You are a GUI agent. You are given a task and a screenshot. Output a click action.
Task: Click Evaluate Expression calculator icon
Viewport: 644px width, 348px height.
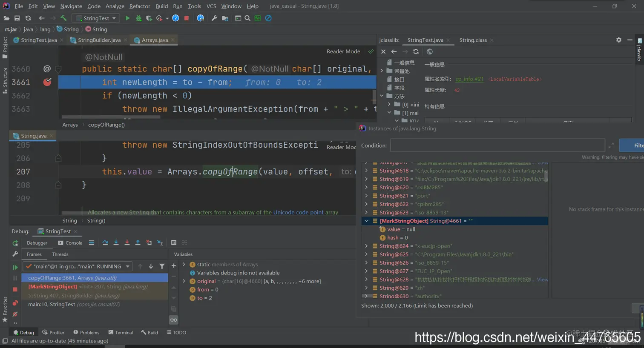pos(173,242)
